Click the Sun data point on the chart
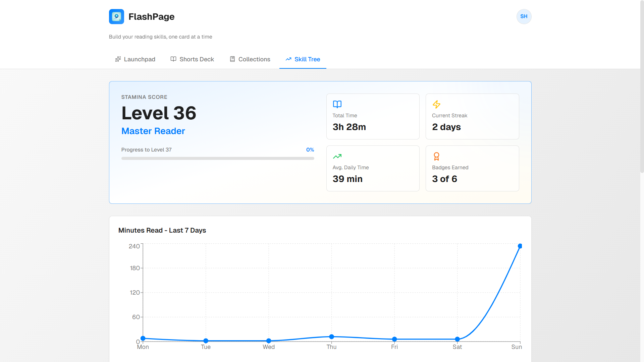 (520, 246)
